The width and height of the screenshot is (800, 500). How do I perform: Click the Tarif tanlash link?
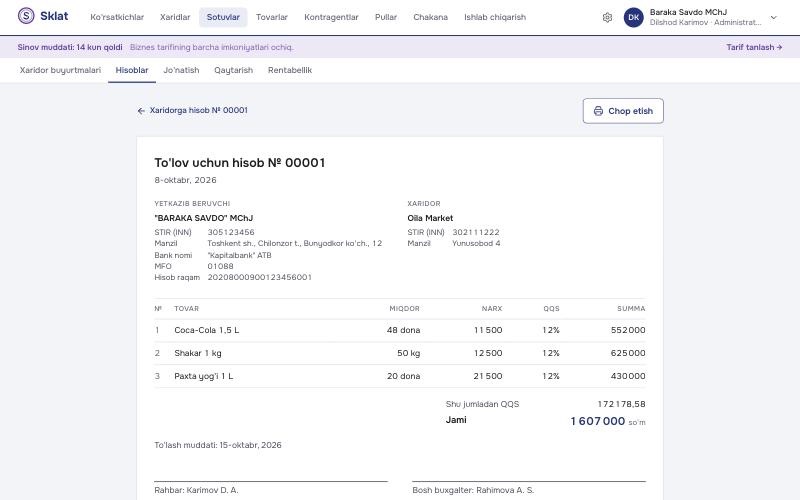coord(754,47)
